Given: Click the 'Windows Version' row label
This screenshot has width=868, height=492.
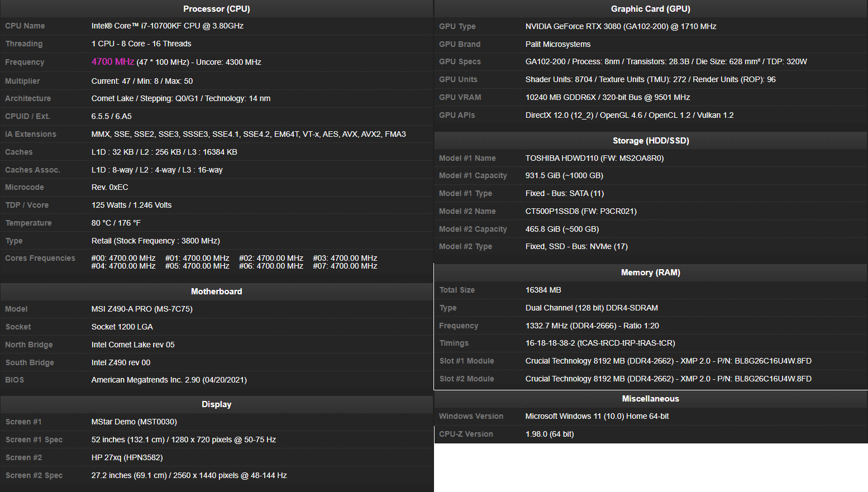Looking at the screenshot, I should coord(471,416).
